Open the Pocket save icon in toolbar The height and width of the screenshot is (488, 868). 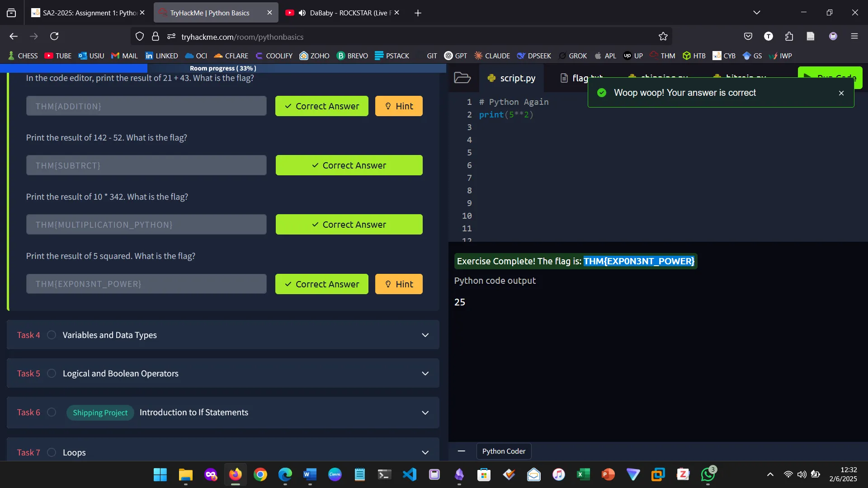click(x=748, y=37)
